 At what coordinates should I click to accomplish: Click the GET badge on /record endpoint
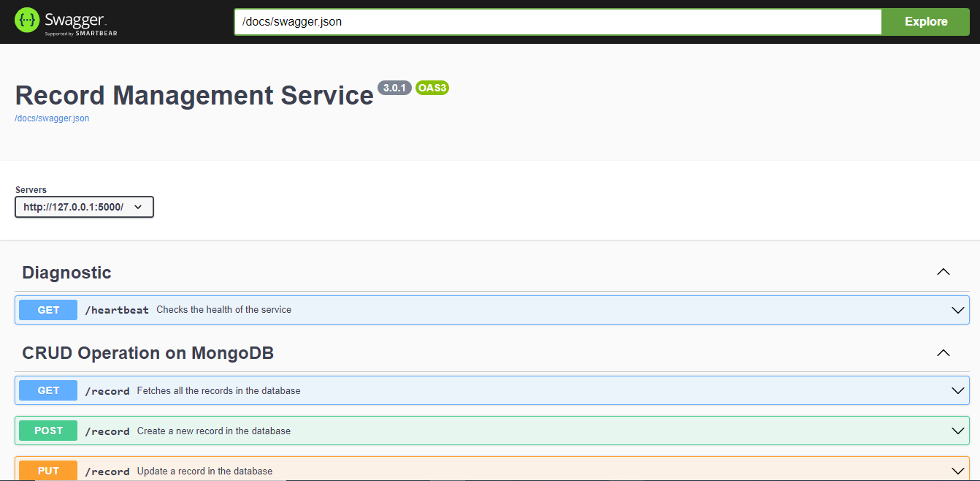(47, 390)
